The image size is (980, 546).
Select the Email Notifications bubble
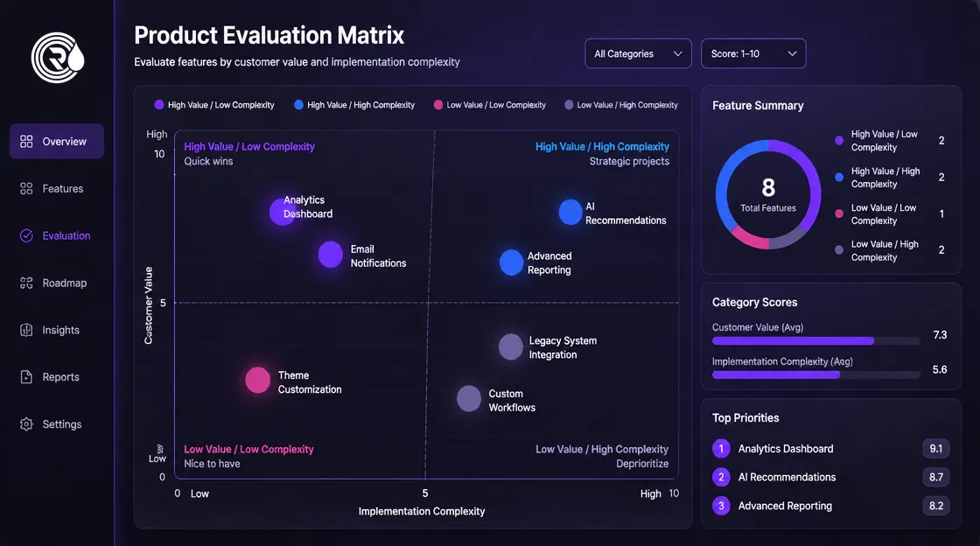(x=331, y=255)
